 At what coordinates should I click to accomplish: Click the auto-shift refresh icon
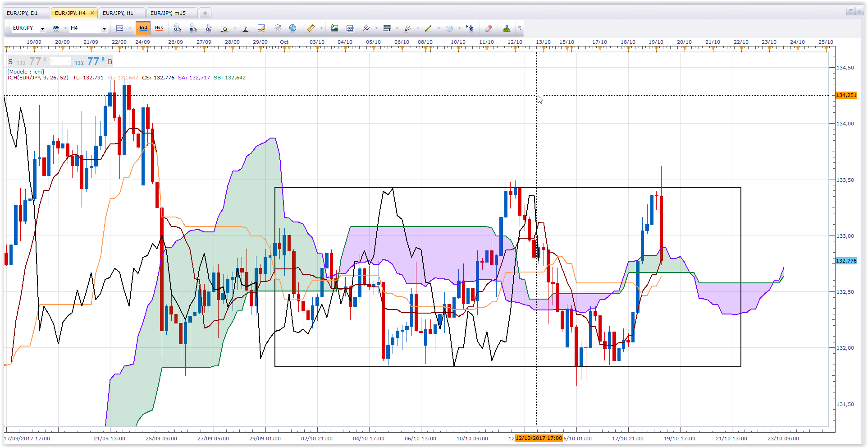pos(278,28)
